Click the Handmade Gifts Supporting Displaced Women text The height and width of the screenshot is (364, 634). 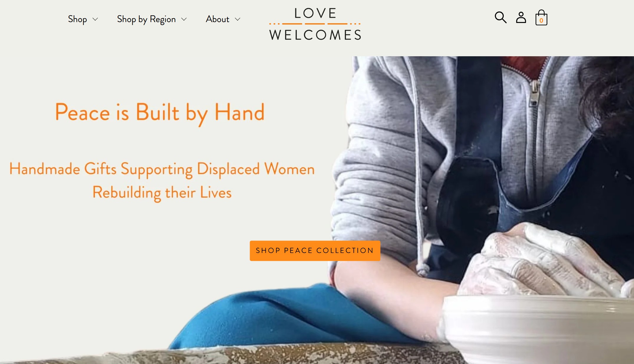click(x=162, y=170)
